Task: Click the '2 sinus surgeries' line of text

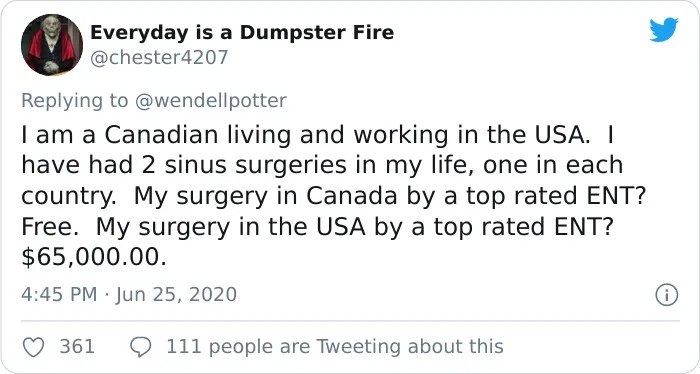Action: pyautogui.click(x=321, y=166)
